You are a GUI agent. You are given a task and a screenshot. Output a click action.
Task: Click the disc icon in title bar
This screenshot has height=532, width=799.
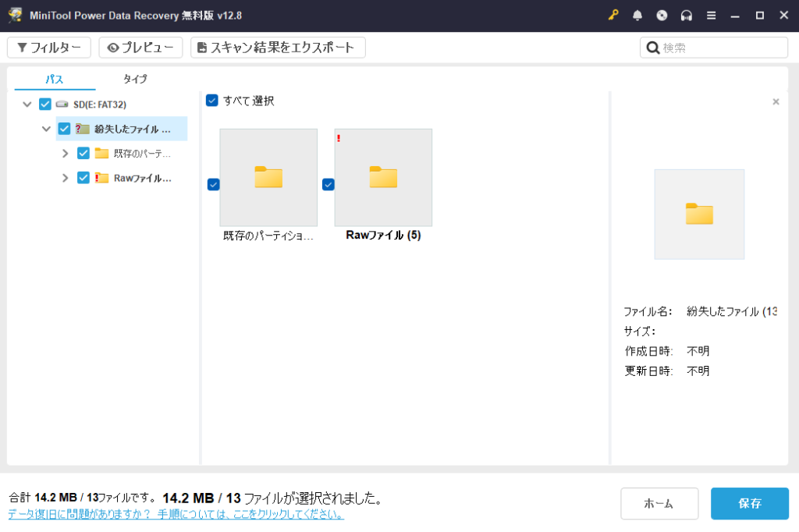662,16
